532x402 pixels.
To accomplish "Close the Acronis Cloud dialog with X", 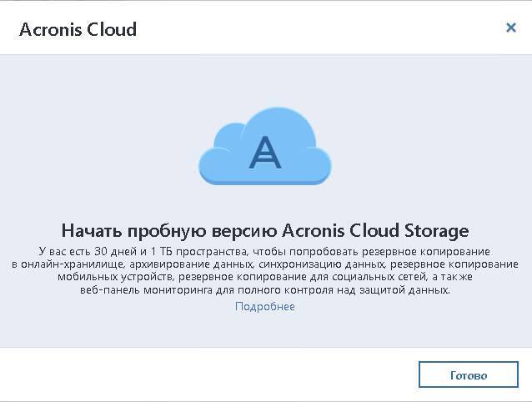I will [510, 28].
